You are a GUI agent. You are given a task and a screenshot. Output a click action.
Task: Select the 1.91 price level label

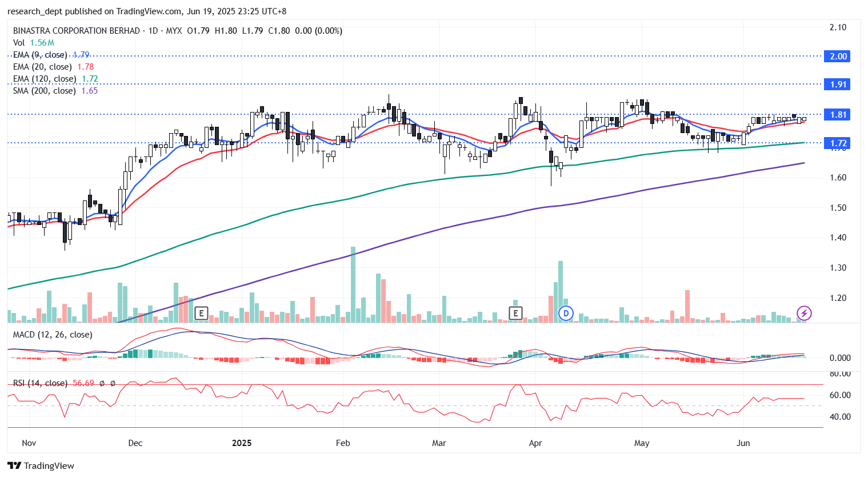(838, 84)
